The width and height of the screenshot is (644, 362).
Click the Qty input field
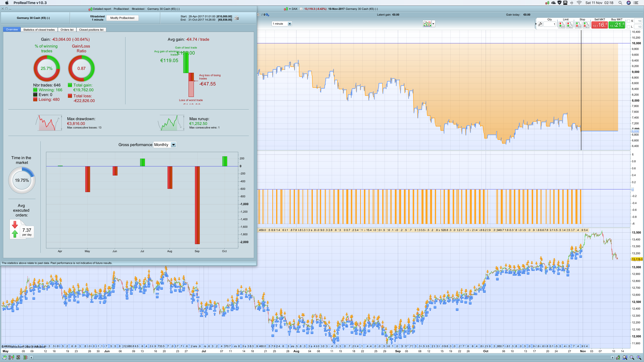click(x=550, y=24)
